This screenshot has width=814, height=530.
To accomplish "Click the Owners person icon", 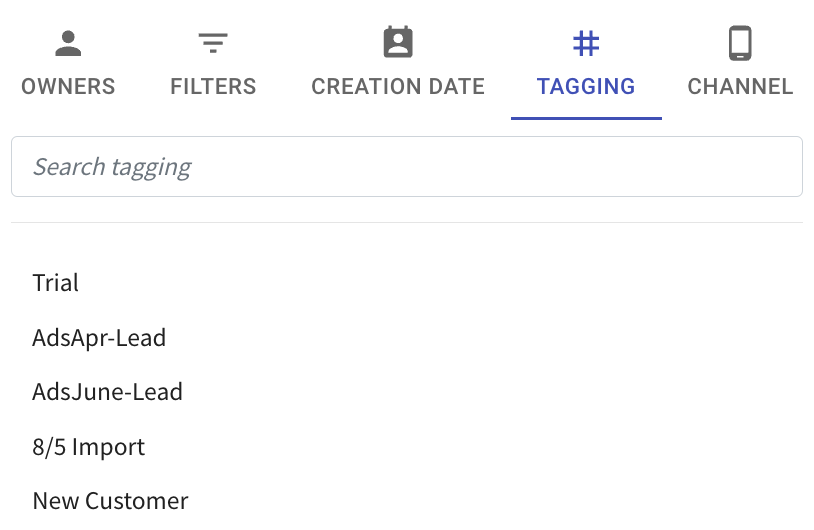I will [x=68, y=44].
